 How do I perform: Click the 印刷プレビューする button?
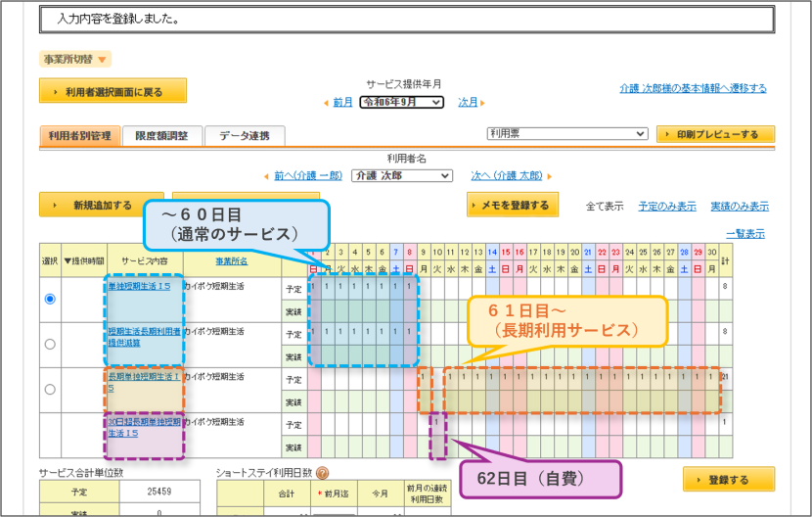(716, 134)
